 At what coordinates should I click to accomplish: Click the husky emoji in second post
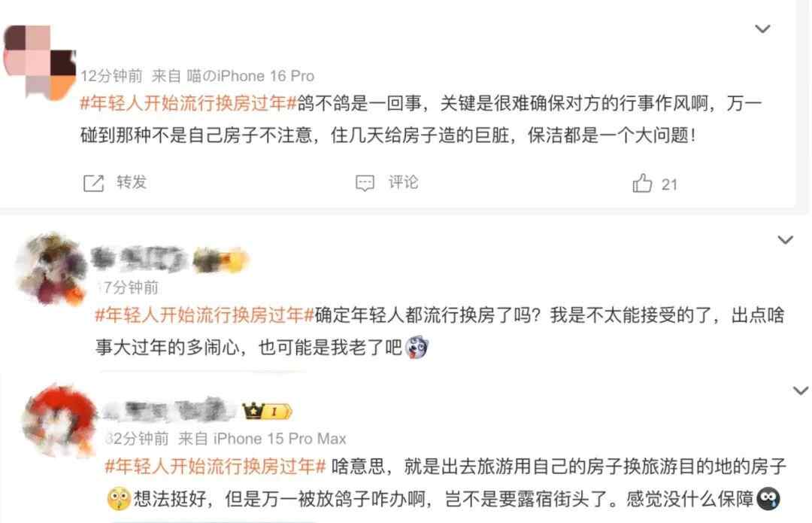pyautogui.click(x=417, y=347)
